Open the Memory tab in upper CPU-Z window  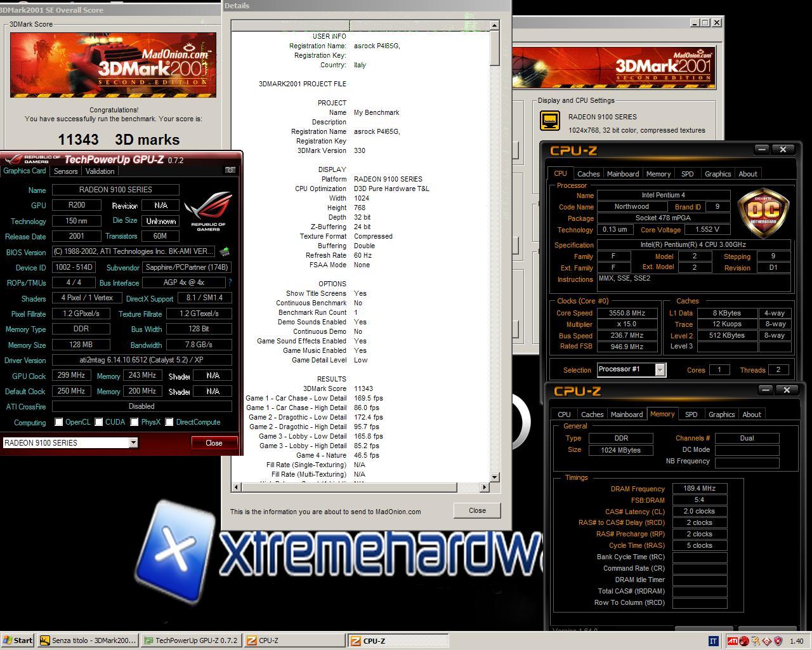(658, 173)
